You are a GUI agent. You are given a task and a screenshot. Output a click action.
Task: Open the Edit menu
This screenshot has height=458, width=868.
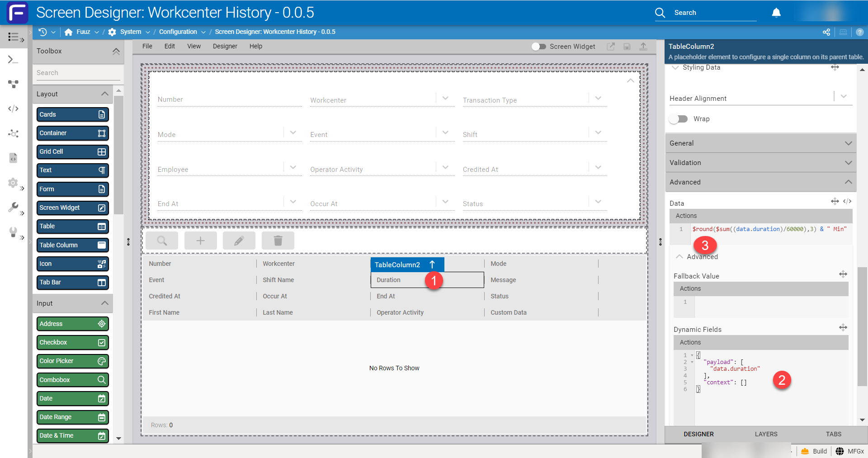pyautogui.click(x=170, y=46)
